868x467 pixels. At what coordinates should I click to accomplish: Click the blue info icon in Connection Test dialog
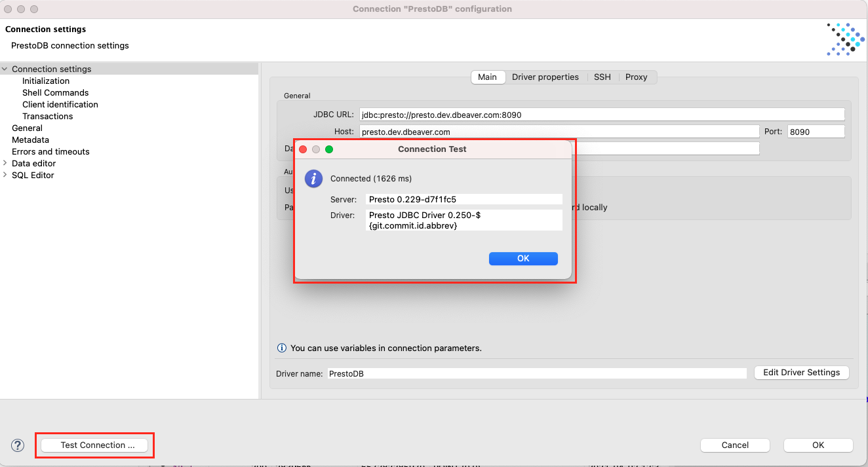313,178
